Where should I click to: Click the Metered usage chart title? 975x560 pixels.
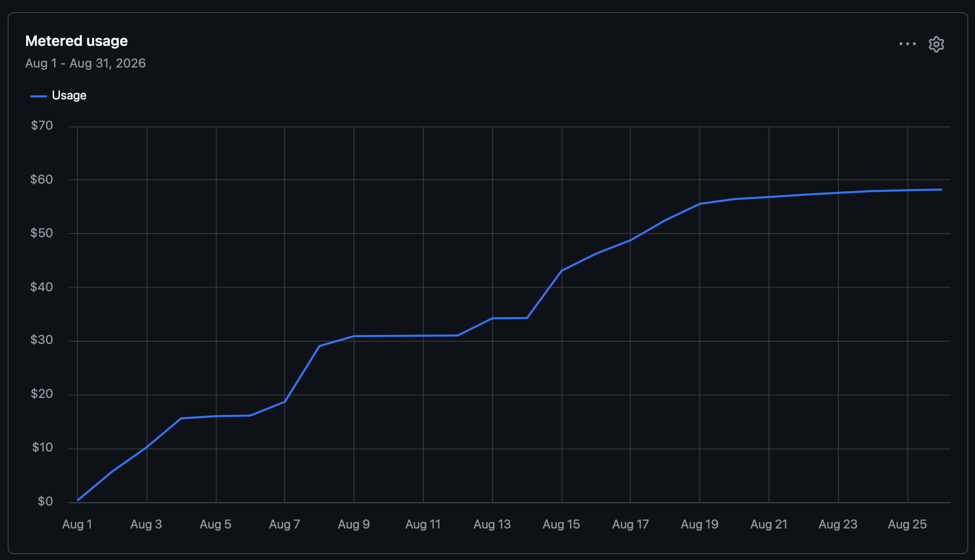(x=77, y=41)
